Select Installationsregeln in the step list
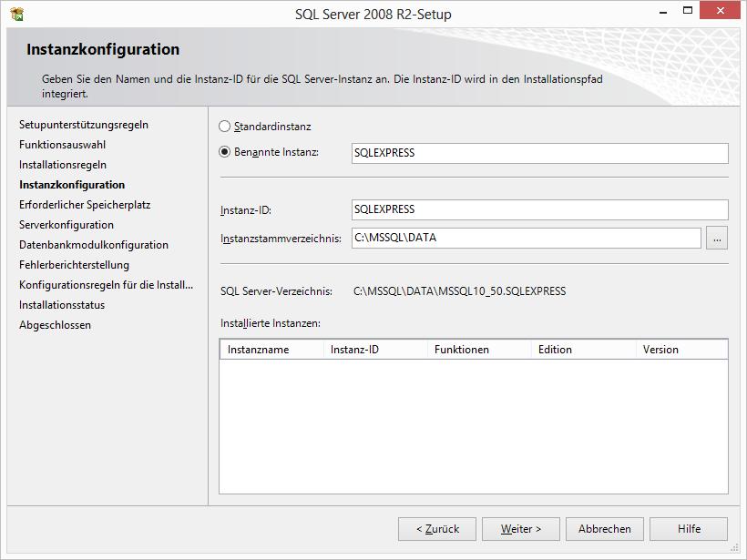747x560 pixels. (63, 165)
